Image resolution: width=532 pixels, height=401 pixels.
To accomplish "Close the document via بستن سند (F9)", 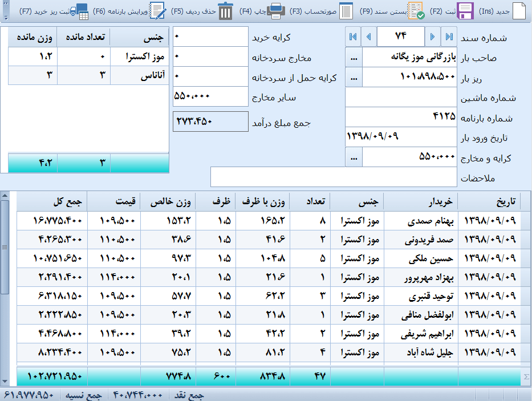I will [x=413, y=11].
